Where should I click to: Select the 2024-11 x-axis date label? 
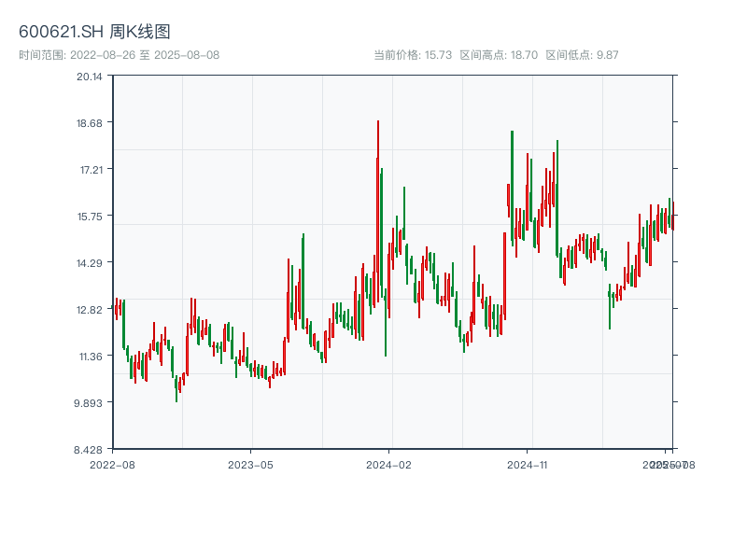click(x=527, y=464)
